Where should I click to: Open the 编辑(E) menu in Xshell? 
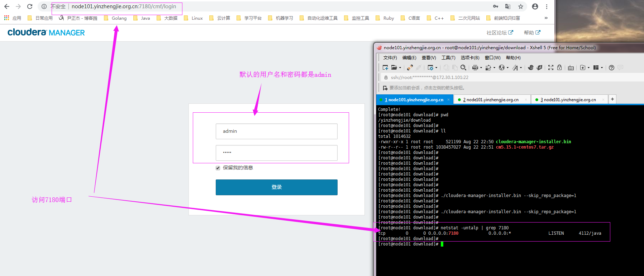tap(409, 58)
